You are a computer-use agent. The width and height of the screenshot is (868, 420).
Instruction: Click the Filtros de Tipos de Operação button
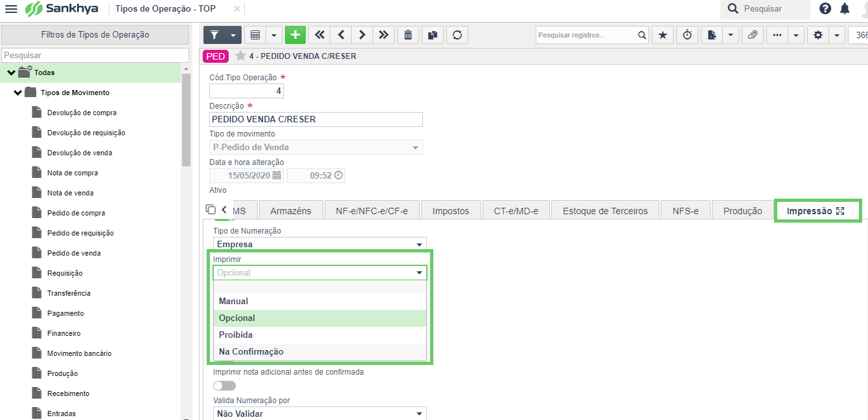(95, 35)
